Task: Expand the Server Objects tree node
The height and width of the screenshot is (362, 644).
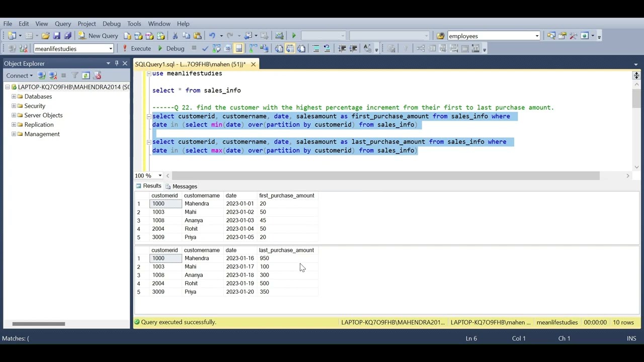Action: pos(14,115)
